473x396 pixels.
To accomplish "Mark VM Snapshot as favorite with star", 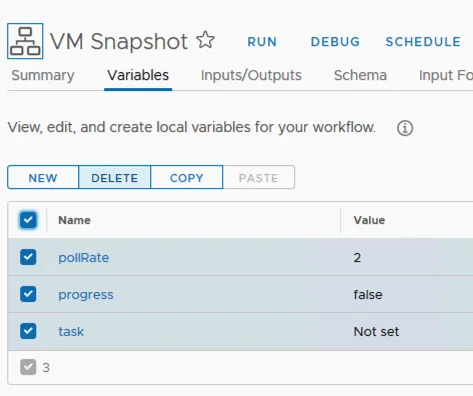I will click(205, 40).
